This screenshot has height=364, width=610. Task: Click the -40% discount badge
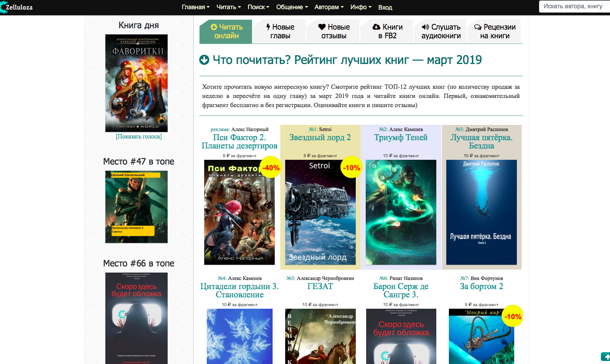click(271, 167)
